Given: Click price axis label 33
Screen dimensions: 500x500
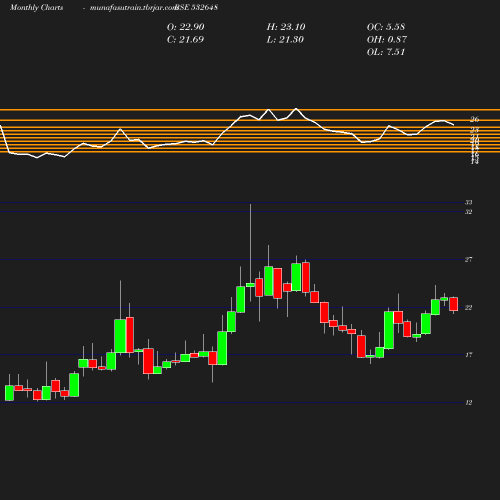Looking at the screenshot, I should pos(469,202).
